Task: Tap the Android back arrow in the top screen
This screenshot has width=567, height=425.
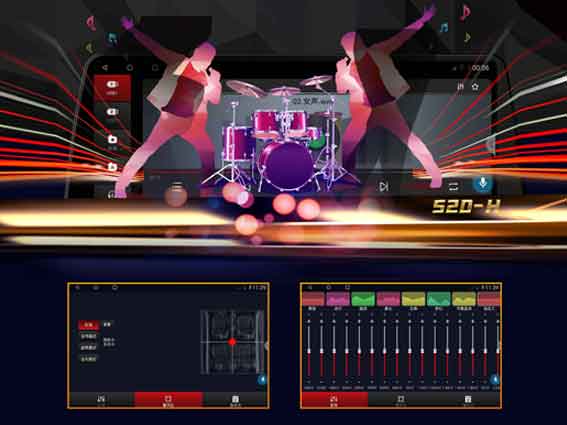Action: (x=105, y=68)
